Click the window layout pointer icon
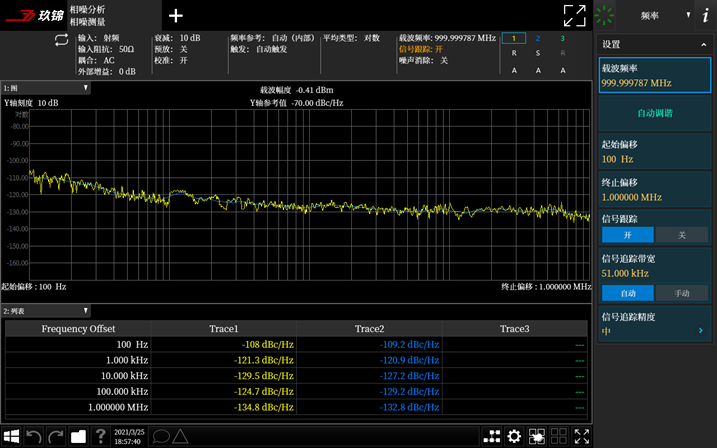Viewport: 717px width, 448px height. [x=536, y=436]
